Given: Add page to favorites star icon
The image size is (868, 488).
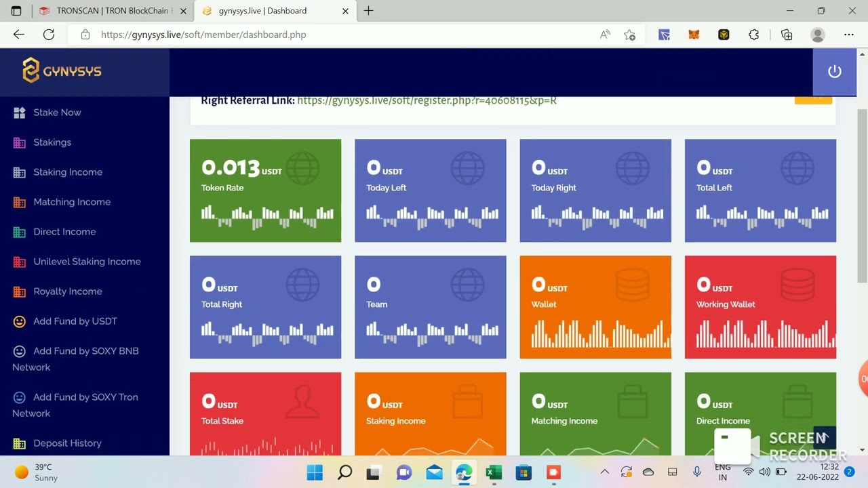Looking at the screenshot, I should pyautogui.click(x=629, y=35).
